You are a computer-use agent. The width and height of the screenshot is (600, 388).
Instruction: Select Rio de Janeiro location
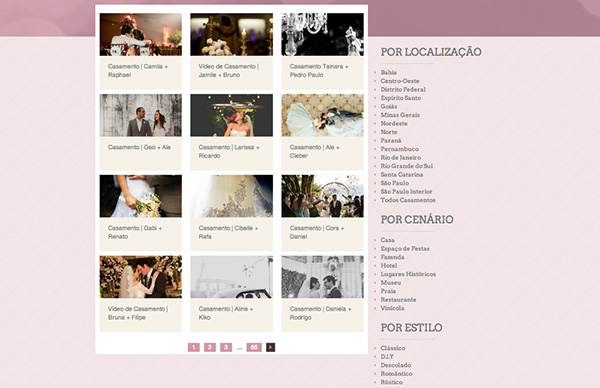click(401, 157)
